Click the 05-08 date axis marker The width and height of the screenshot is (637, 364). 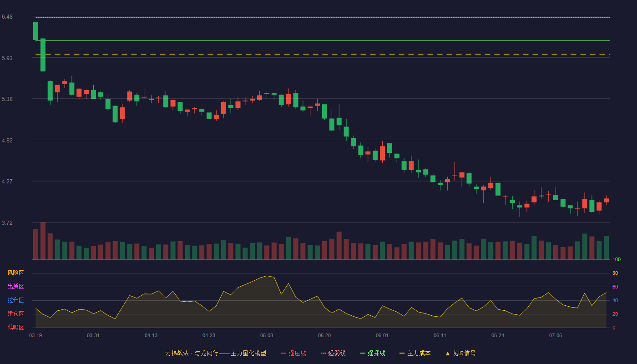tap(267, 335)
